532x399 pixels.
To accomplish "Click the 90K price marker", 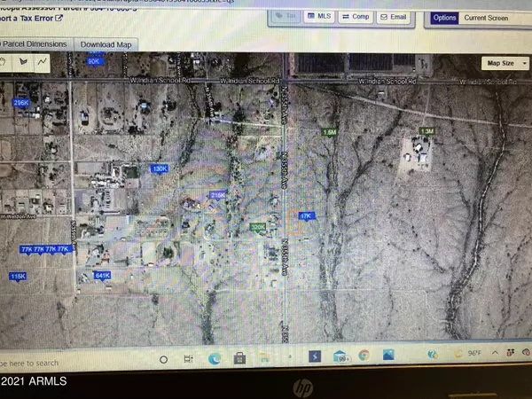I will [x=94, y=61].
